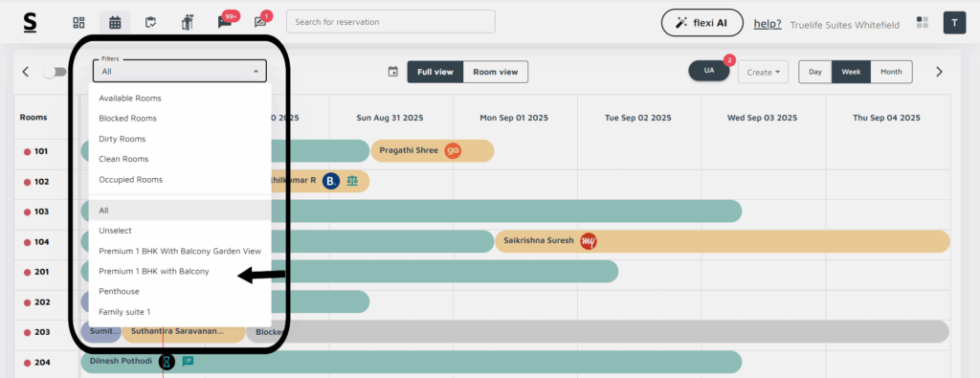Select Premium 1 BHK With Balcony Garden View
Screen dimensions: 980x378
coord(180,251)
